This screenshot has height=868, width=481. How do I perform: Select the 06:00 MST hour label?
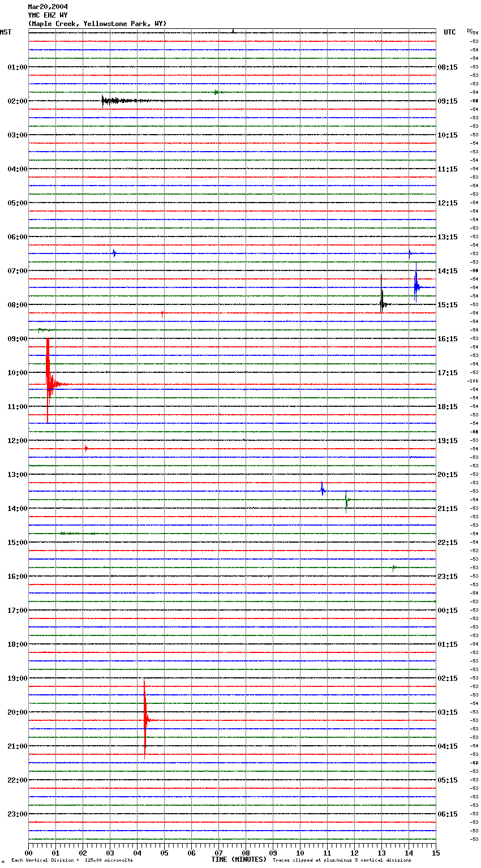pyautogui.click(x=18, y=237)
